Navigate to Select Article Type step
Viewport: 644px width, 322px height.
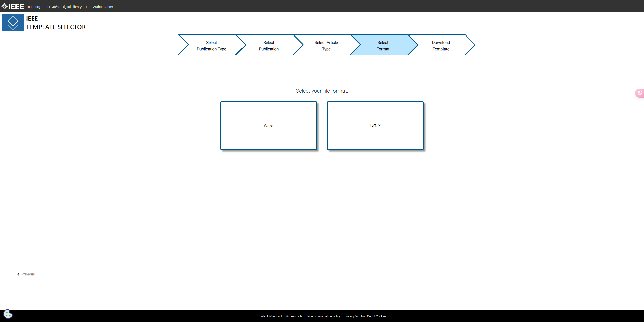pos(326,45)
